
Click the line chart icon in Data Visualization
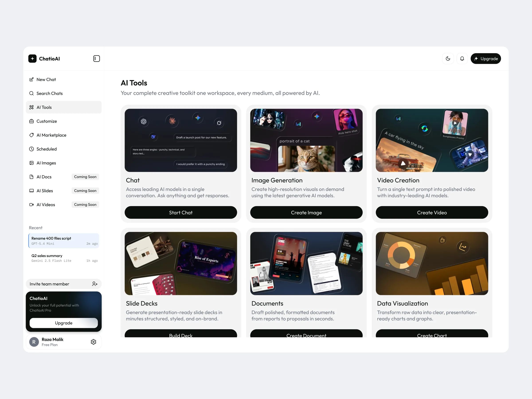click(x=463, y=247)
